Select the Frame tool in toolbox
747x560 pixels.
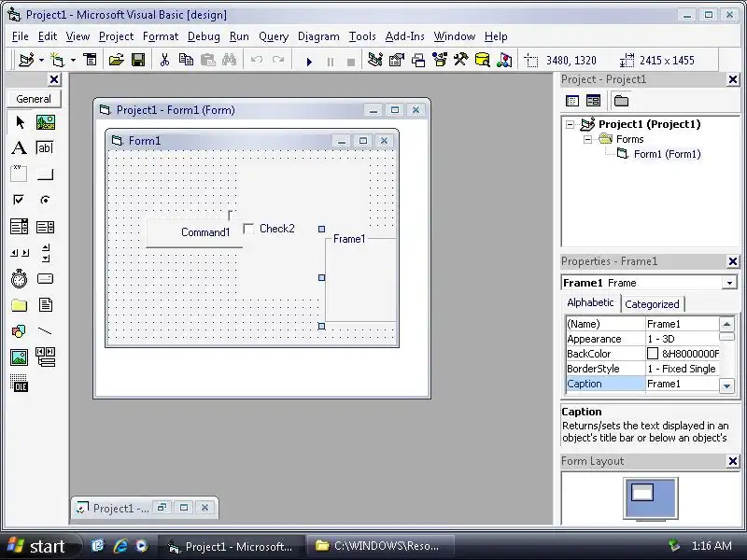20,174
